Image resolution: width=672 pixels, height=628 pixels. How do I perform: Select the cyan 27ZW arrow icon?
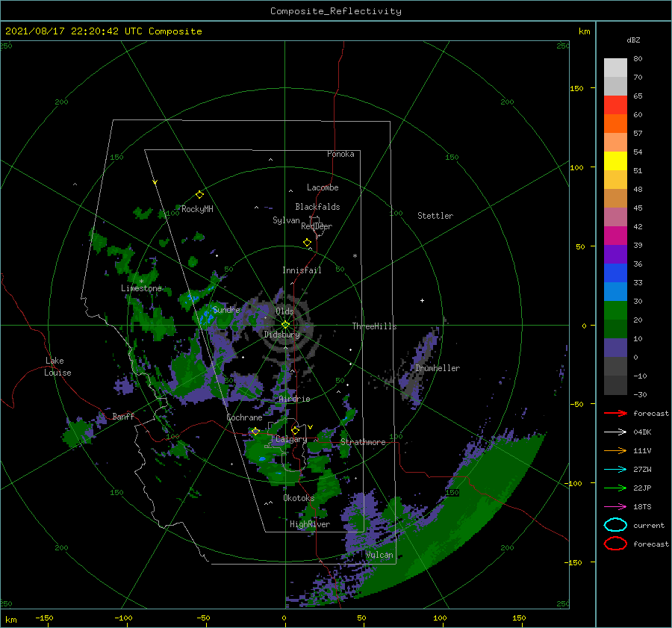point(615,470)
